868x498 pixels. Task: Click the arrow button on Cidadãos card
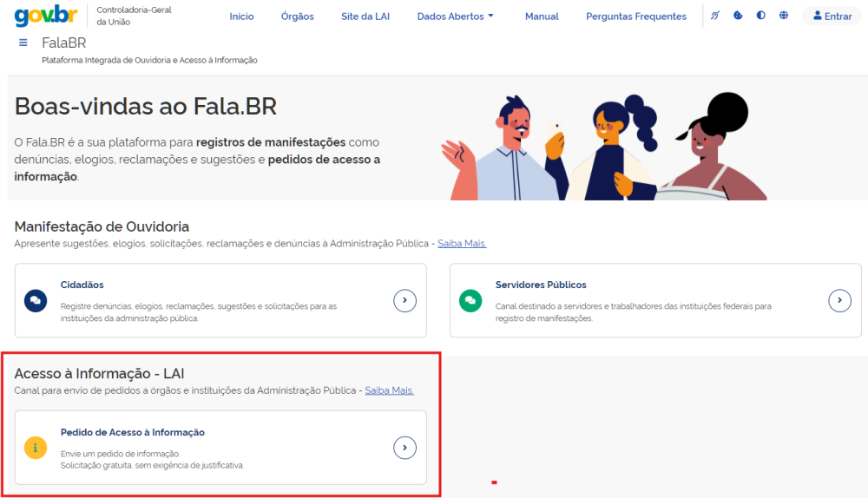click(404, 300)
